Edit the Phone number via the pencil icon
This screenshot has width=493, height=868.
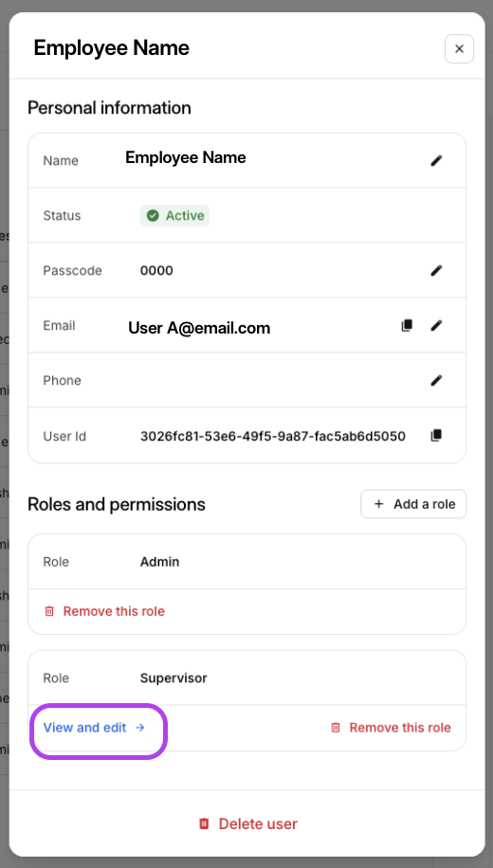pyautogui.click(x=436, y=380)
